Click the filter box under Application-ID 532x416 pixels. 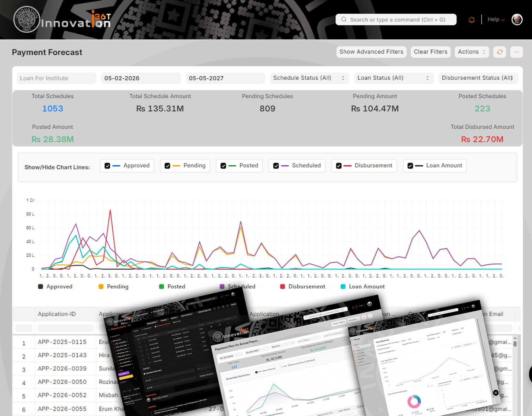coord(65,328)
